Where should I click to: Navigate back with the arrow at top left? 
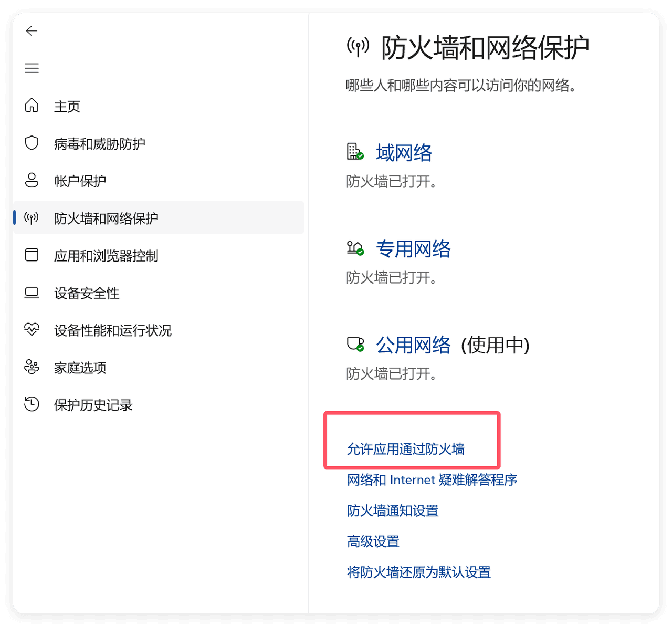[31, 31]
